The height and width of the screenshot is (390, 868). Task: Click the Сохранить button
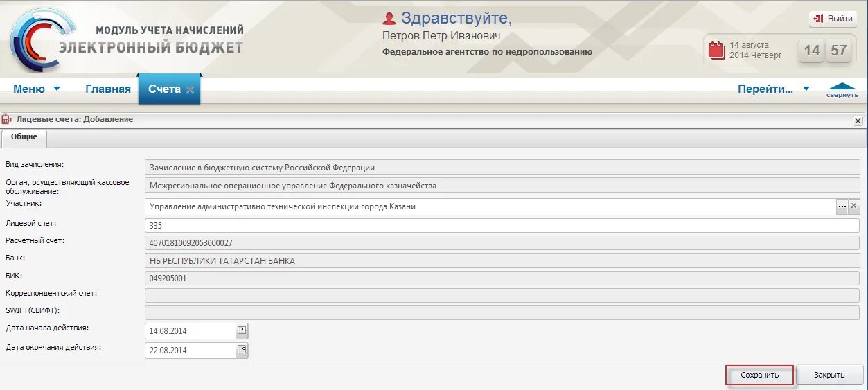point(759,375)
